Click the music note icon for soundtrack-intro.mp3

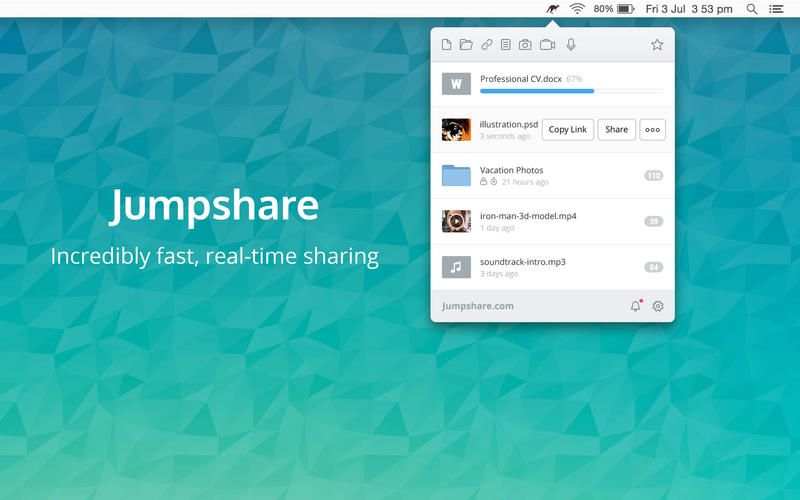point(456,267)
